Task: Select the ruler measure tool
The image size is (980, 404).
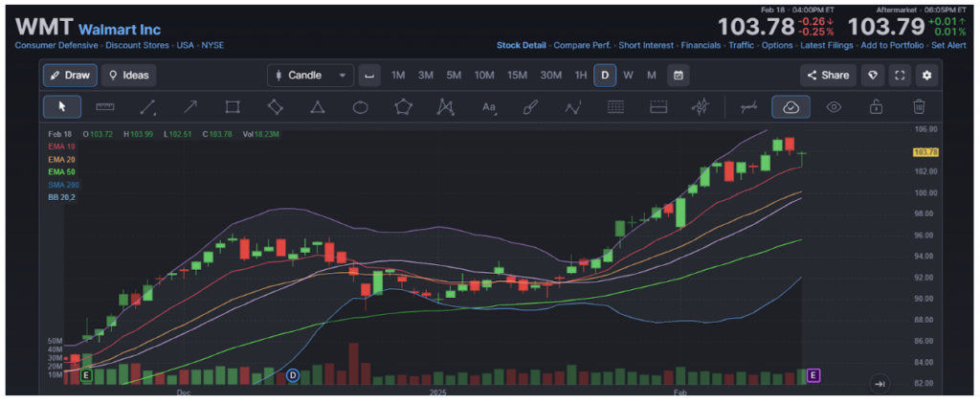Action: pos(105,107)
